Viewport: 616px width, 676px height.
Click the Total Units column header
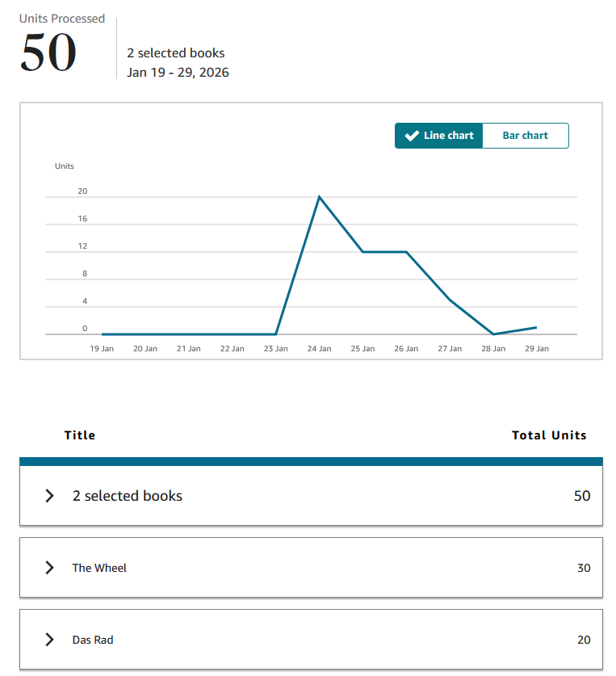point(549,435)
